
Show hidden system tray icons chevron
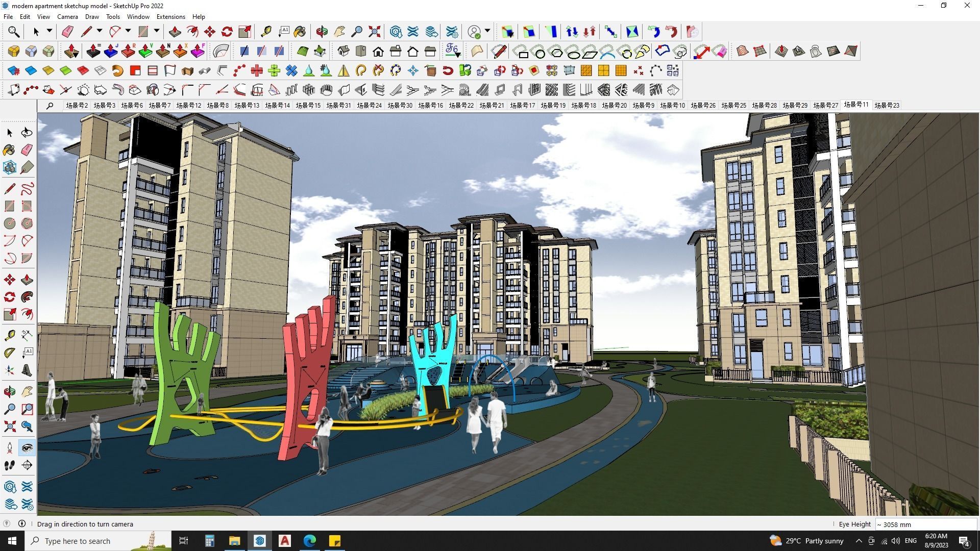point(859,541)
